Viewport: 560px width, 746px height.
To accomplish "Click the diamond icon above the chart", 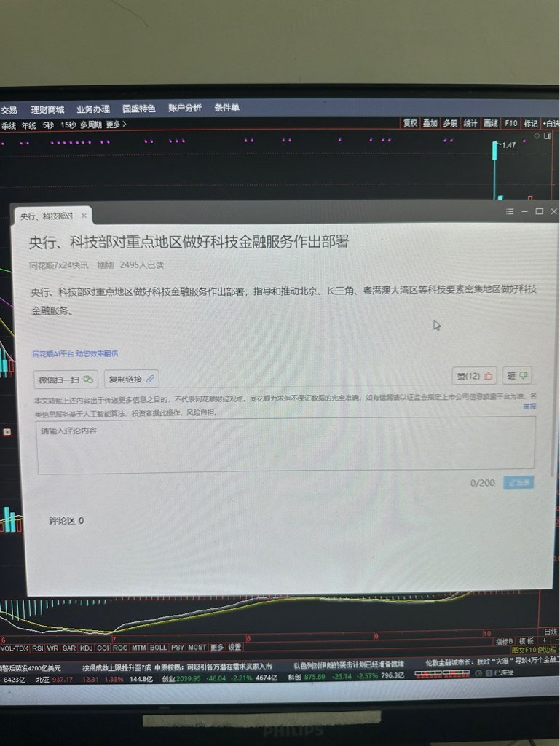I will [537, 136].
